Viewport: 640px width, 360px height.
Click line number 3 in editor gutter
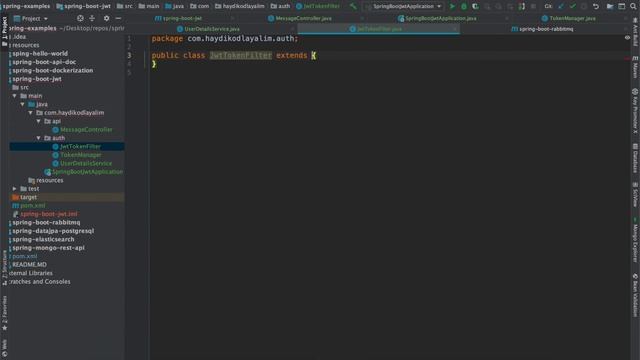[129, 56]
